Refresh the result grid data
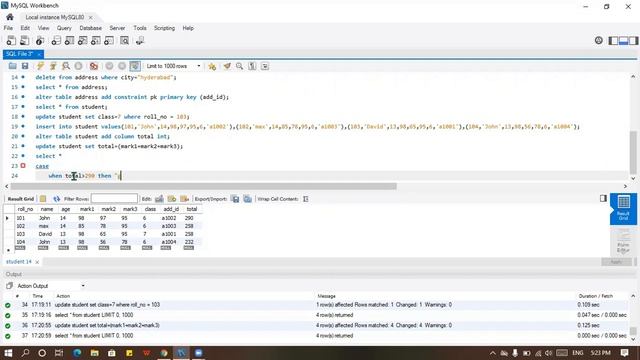Viewport: 640px width, 360px height. click(56, 199)
